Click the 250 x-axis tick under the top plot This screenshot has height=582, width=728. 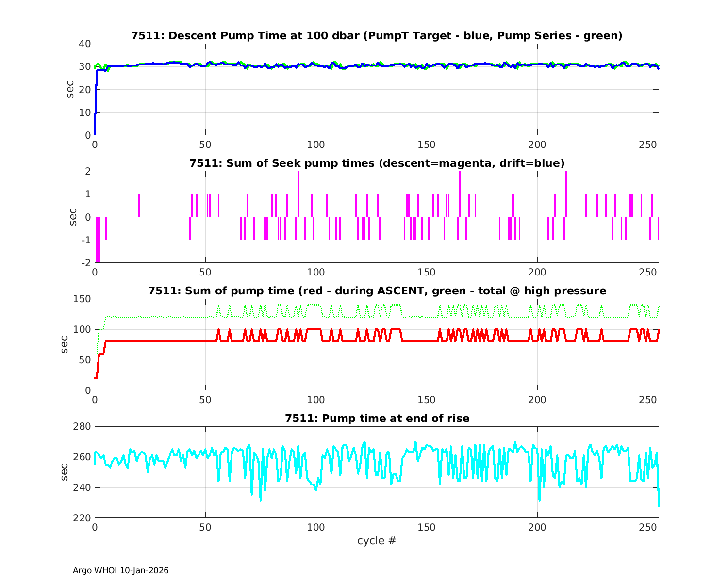pos(648,145)
